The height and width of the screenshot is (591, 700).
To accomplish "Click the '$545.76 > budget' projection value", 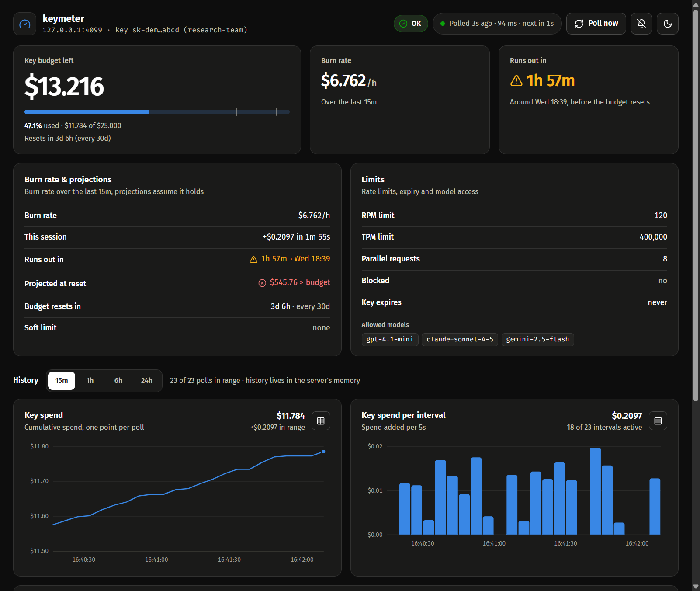I will pyautogui.click(x=300, y=282).
